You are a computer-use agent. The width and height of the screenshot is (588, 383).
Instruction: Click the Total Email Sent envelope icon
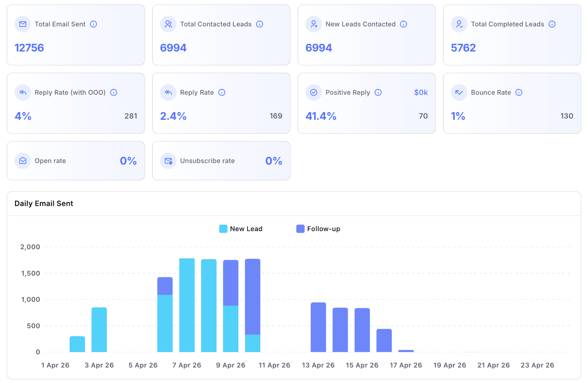tap(23, 24)
